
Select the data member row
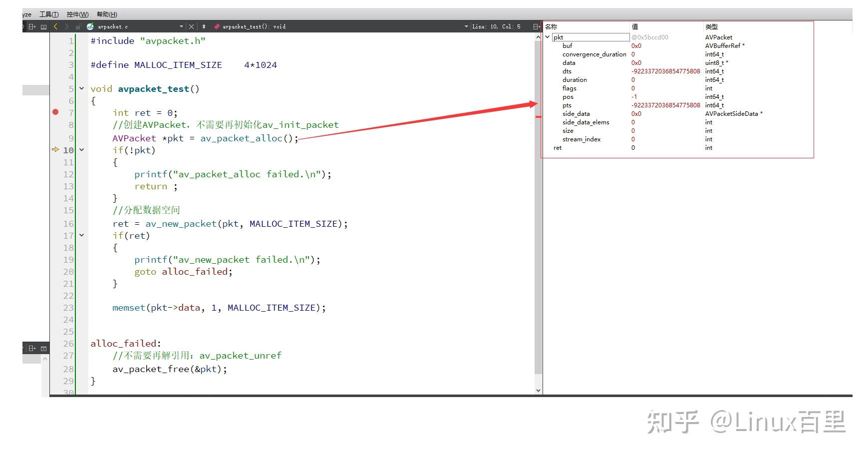coord(678,62)
